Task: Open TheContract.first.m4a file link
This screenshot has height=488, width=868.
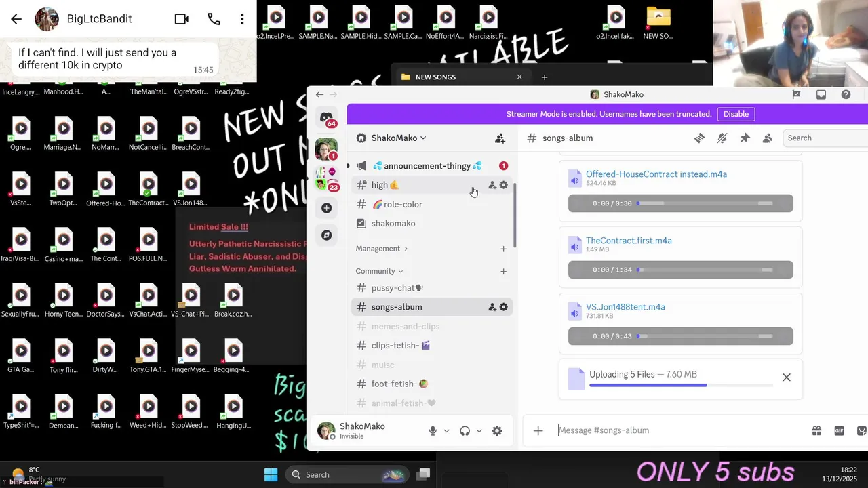Action: pyautogui.click(x=629, y=241)
